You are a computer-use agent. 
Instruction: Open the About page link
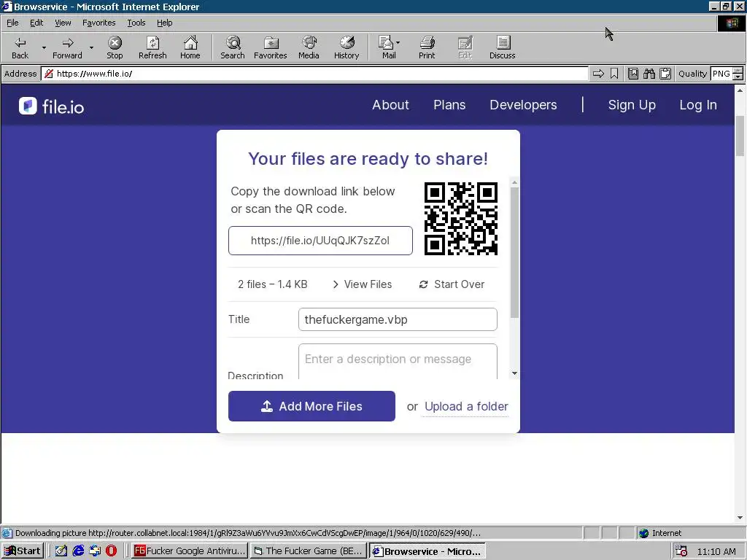tap(391, 105)
